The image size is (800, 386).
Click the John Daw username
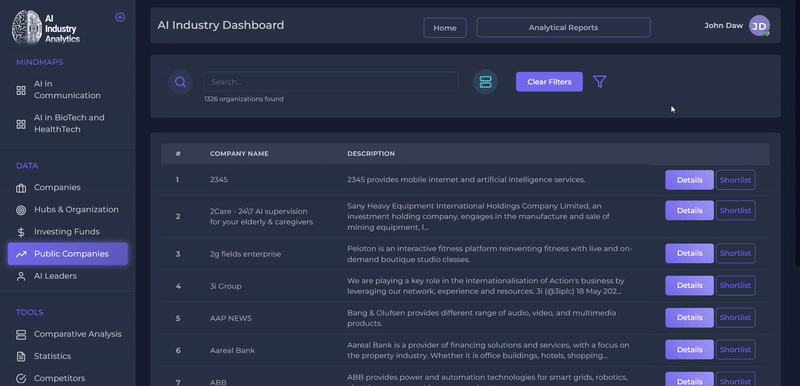point(723,25)
